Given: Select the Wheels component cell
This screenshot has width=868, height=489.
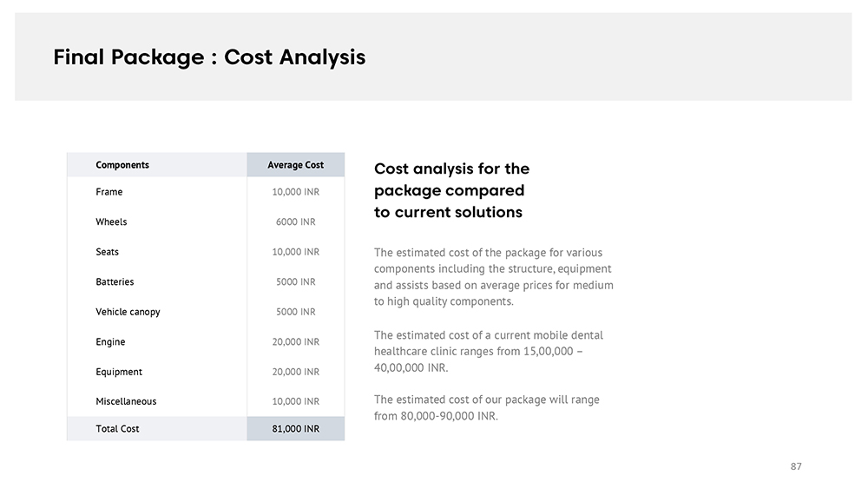Looking at the screenshot, I should [111, 222].
